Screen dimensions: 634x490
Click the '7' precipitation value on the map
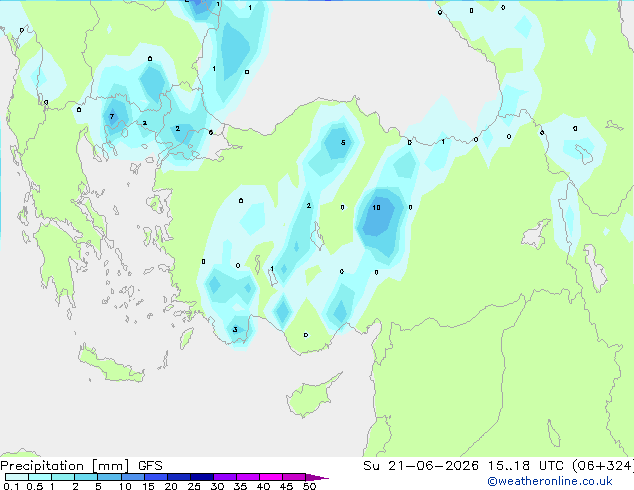tap(112, 116)
